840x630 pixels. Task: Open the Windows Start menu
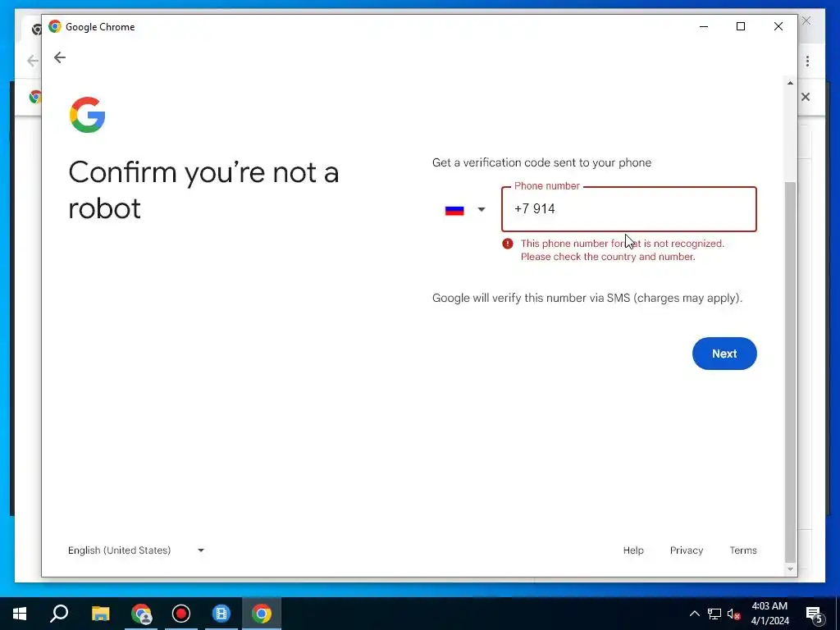click(x=20, y=614)
